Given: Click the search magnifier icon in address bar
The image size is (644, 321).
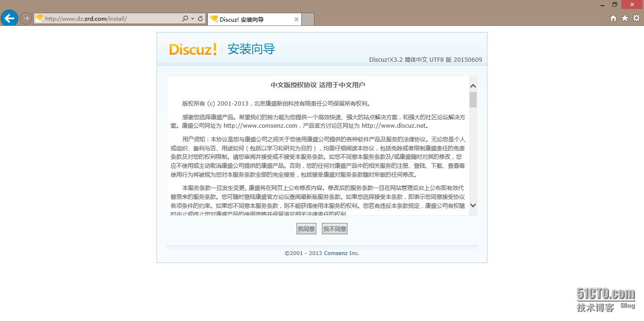Looking at the screenshot, I should point(185,19).
